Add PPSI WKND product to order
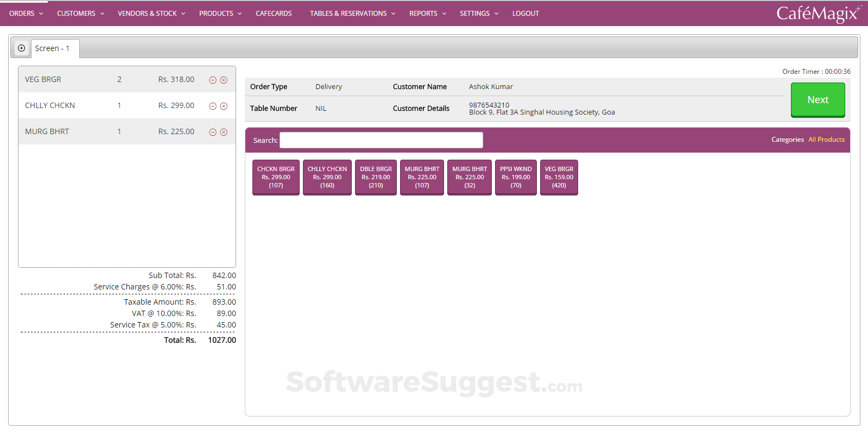This screenshot has width=868, height=435. coord(516,177)
